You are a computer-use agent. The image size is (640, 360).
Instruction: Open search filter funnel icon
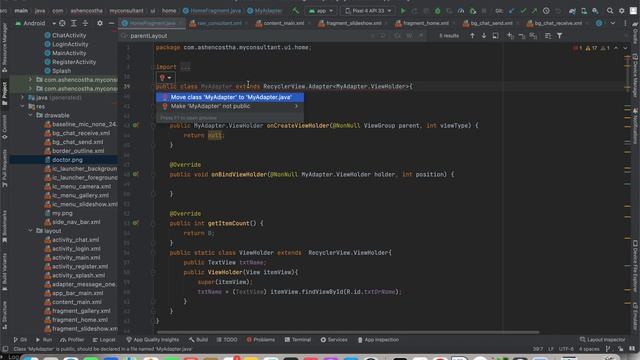[560, 36]
